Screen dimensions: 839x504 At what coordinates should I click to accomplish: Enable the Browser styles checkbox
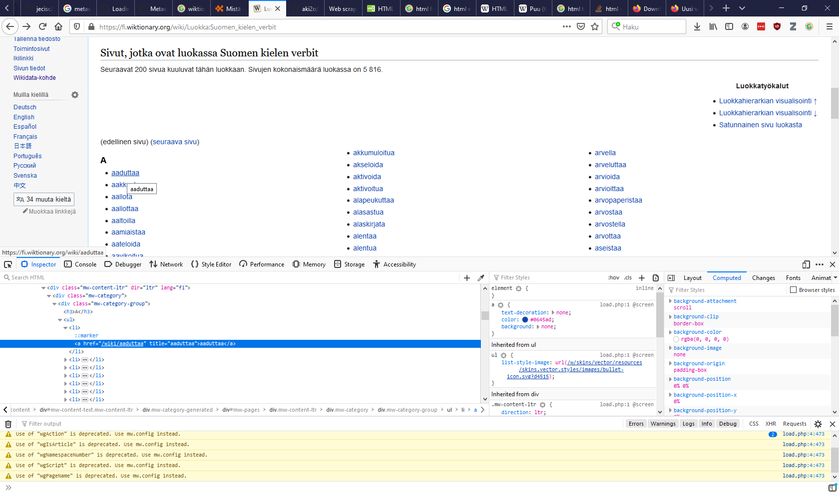(x=793, y=290)
